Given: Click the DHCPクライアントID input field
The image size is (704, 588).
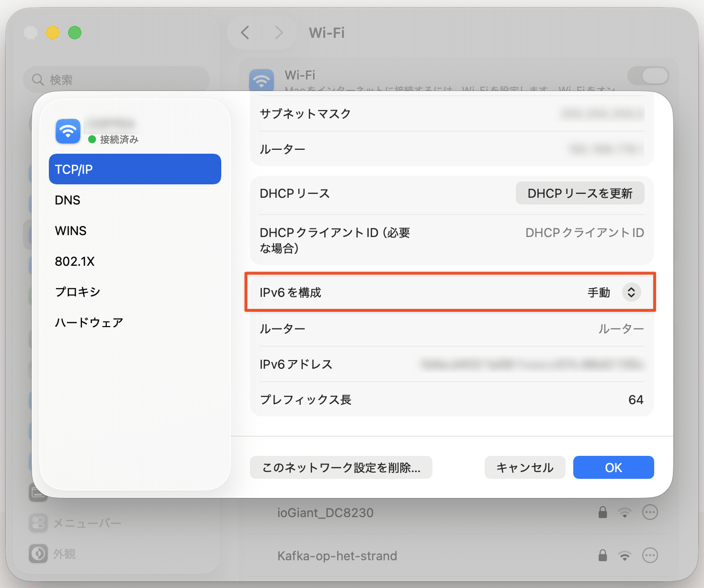Looking at the screenshot, I should 584,233.
